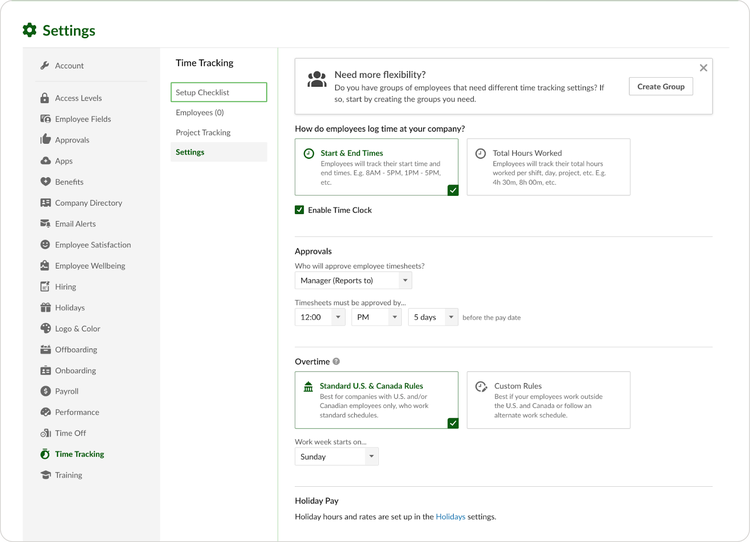The height and width of the screenshot is (542, 750).
Task: Uncheck the Enable Time Clock checkbox
Action: pyautogui.click(x=300, y=210)
